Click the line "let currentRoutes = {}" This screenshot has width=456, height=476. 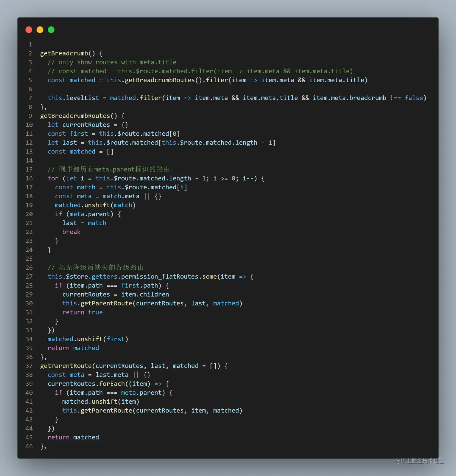pyautogui.click(x=88, y=125)
